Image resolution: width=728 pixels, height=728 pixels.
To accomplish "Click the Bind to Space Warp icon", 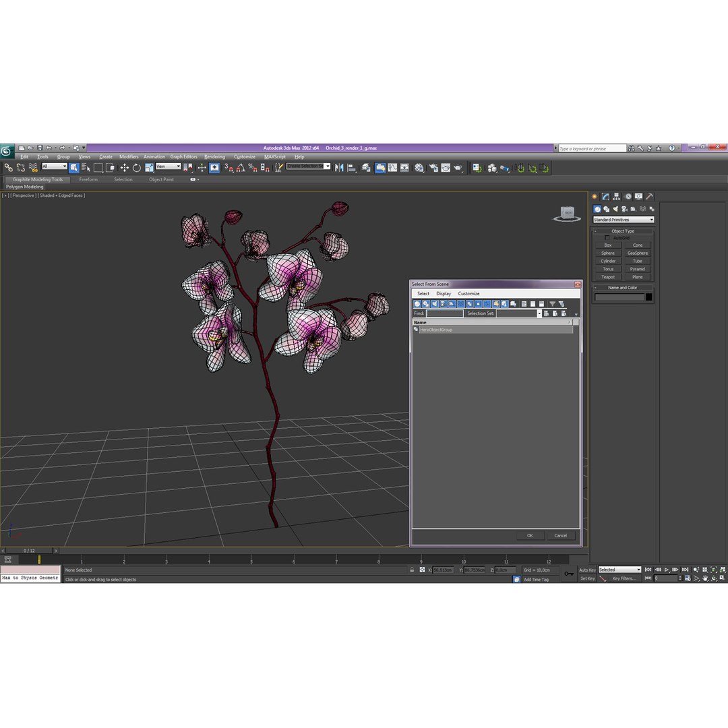I will (33, 168).
